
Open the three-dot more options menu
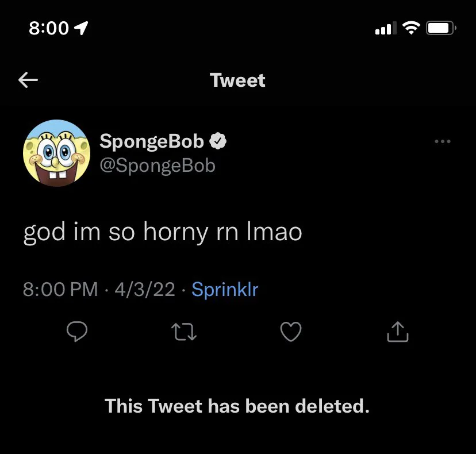click(x=443, y=141)
